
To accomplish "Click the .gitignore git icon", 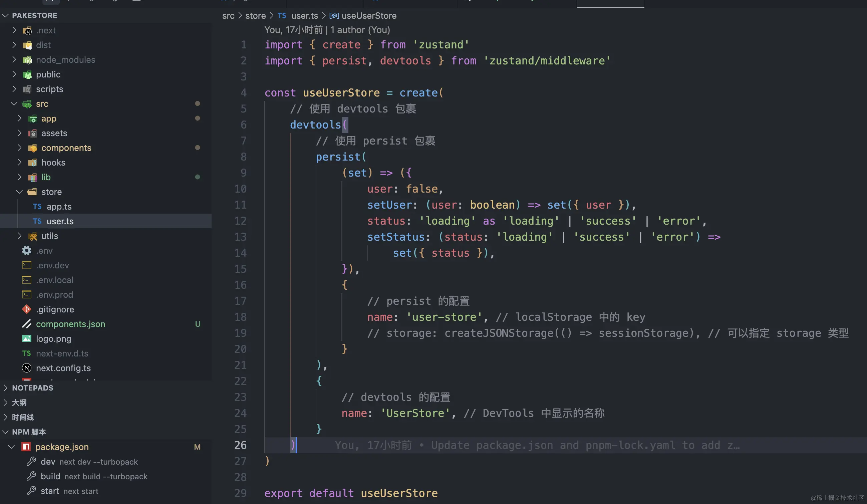I will (x=26, y=309).
